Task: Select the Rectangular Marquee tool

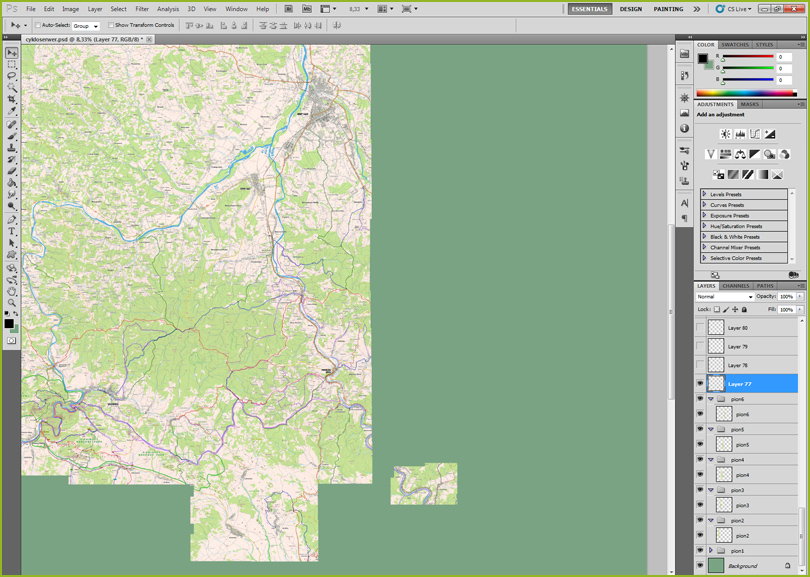Action: pos(11,65)
